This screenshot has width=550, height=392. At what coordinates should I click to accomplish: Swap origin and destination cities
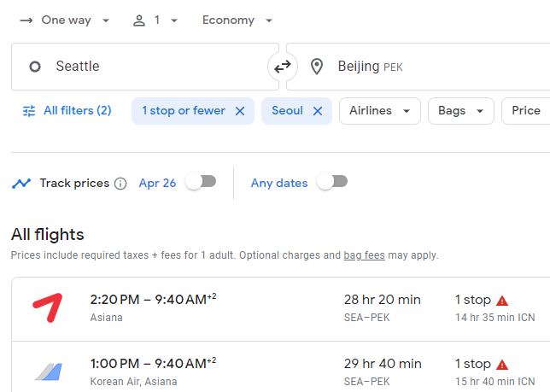click(x=283, y=67)
